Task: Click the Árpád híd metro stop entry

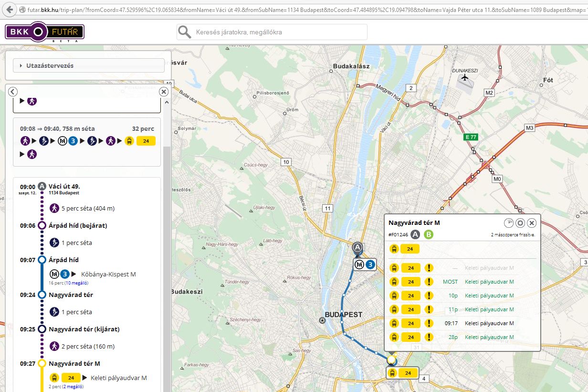Action: [63, 260]
